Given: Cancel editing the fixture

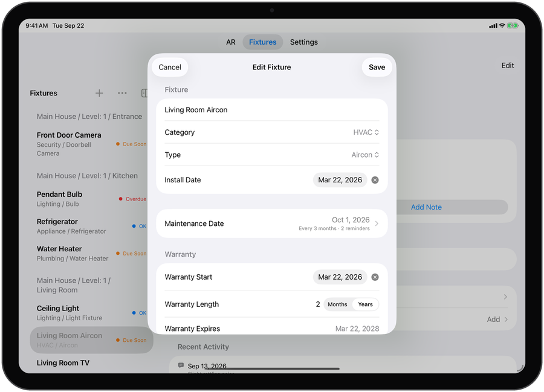Looking at the screenshot, I should [x=170, y=67].
